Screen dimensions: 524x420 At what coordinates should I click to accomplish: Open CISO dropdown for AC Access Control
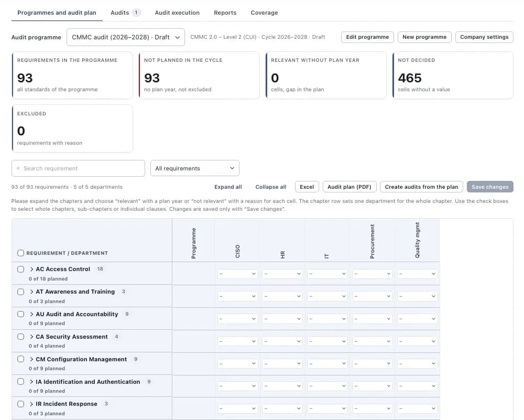237,274
